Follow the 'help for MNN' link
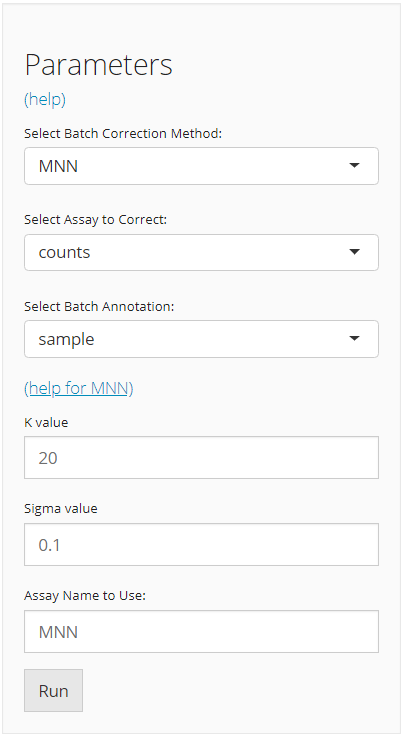403x736 pixels. click(78, 388)
